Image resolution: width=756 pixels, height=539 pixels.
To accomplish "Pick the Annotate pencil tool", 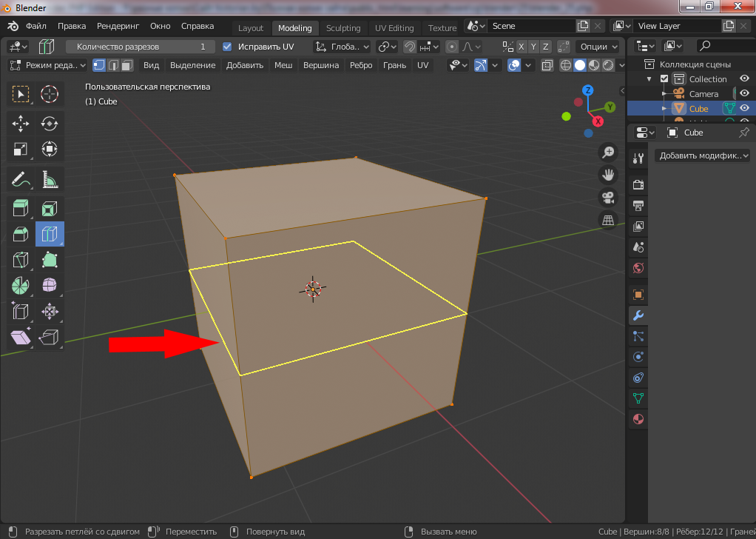I will pyautogui.click(x=20, y=178).
